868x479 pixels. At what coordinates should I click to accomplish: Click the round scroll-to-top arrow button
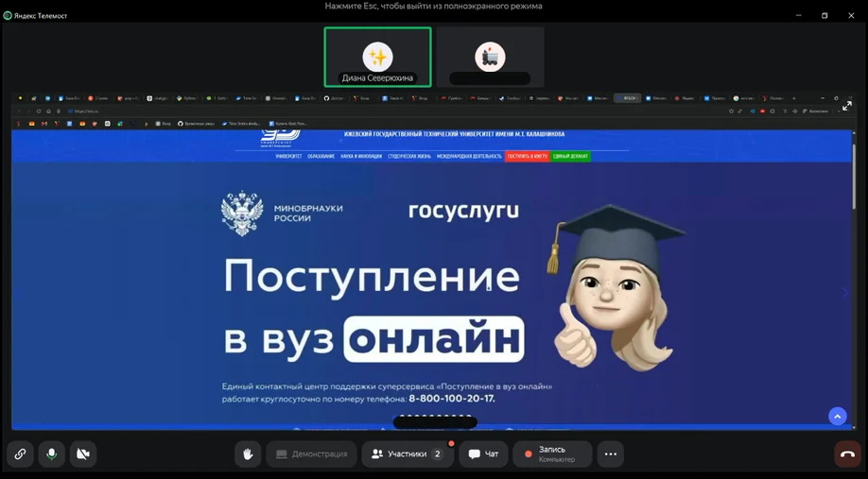pyautogui.click(x=837, y=416)
